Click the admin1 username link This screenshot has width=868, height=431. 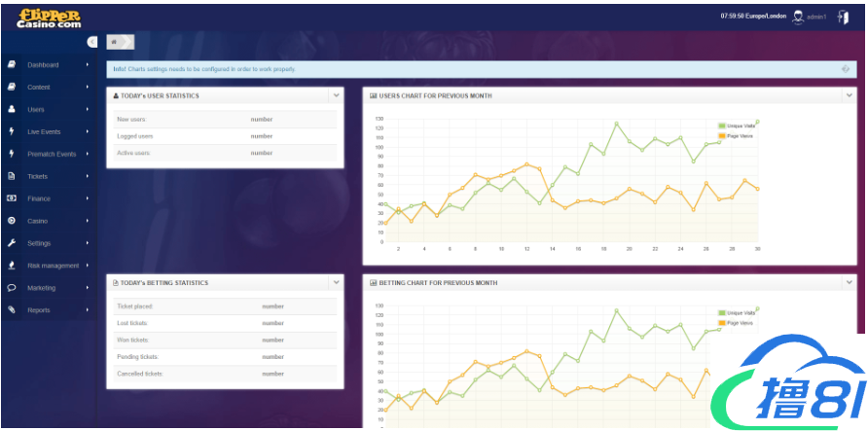(816, 17)
